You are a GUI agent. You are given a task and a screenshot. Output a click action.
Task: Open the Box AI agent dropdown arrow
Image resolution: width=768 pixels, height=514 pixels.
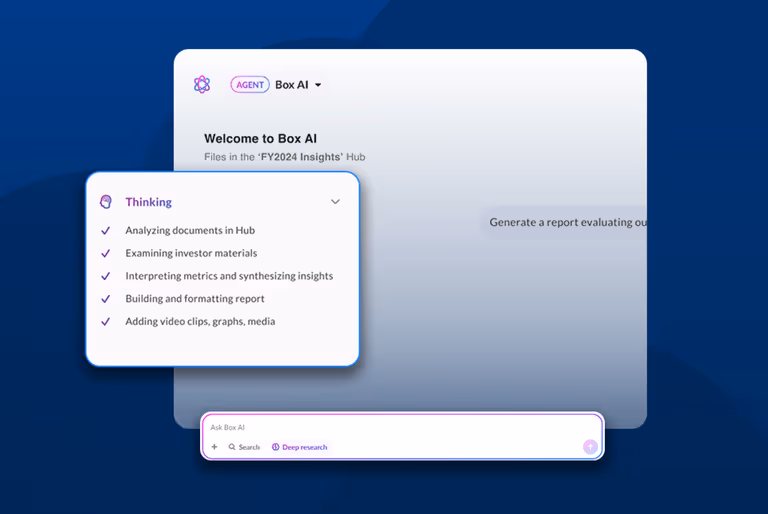(318, 86)
